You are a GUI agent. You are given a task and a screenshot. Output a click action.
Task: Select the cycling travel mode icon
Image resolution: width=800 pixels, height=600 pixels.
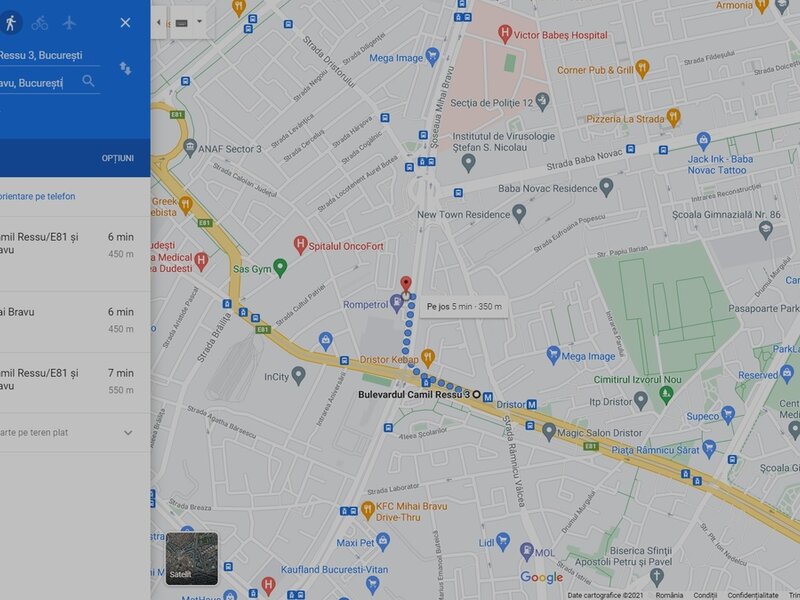pyautogui.click(x=40, y=23)
